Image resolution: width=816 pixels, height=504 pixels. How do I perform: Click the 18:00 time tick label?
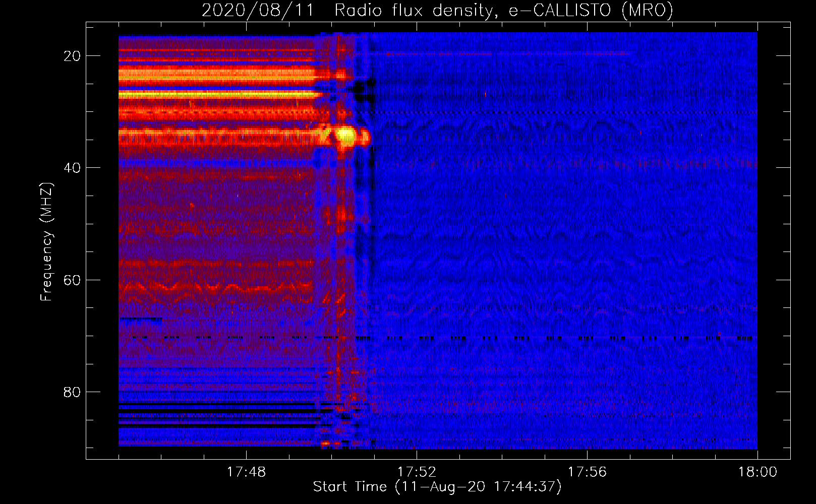[x=757, y=472]
